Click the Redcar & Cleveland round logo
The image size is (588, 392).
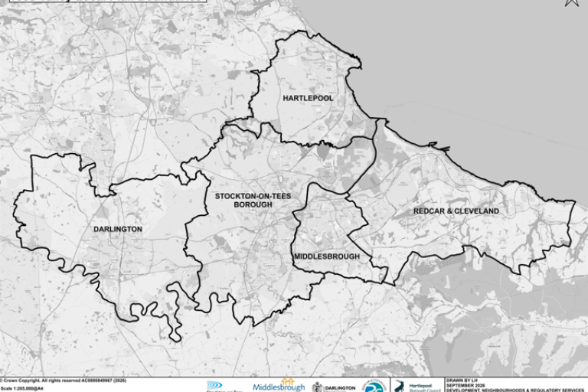coord(374,387)
